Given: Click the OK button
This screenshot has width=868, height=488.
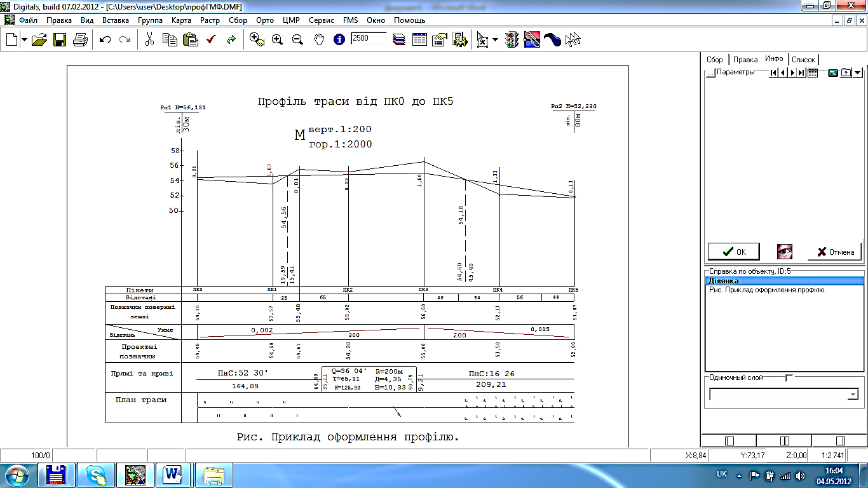Looking at the screenshot, I should click(734, 252).
